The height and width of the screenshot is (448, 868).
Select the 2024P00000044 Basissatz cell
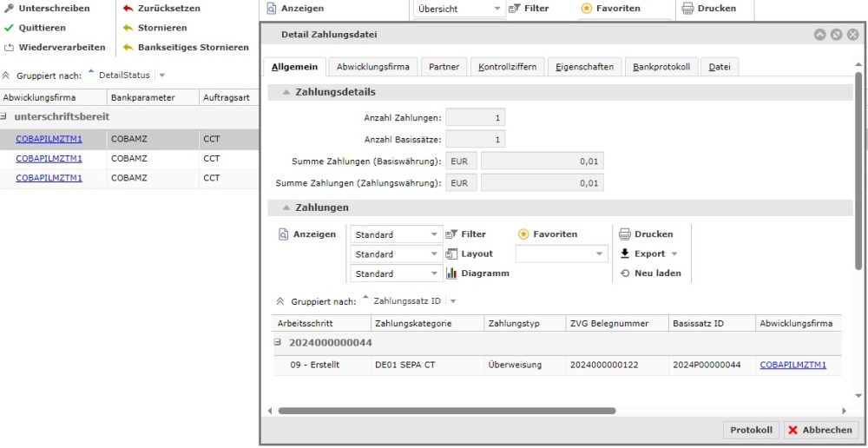[712, 365]
